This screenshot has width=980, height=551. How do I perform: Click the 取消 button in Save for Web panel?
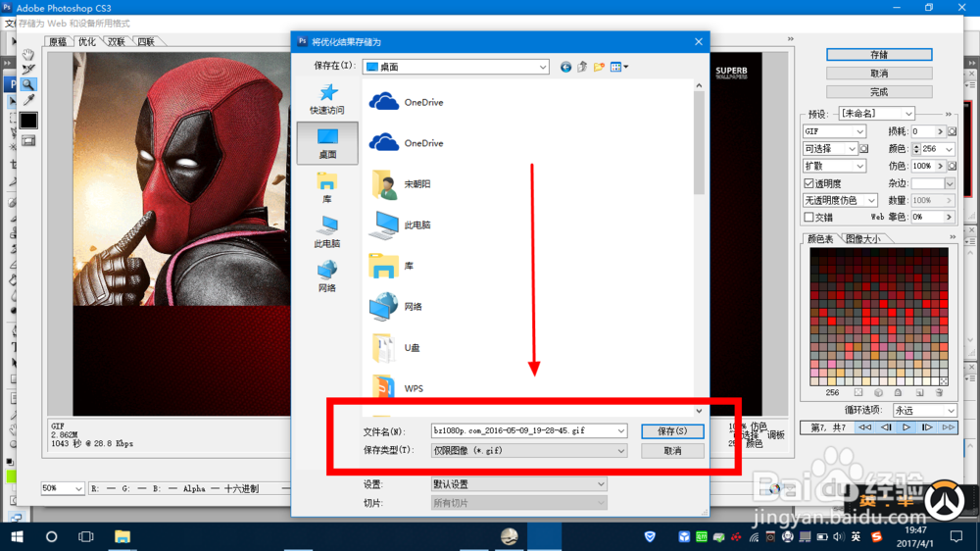click(879, 74)
